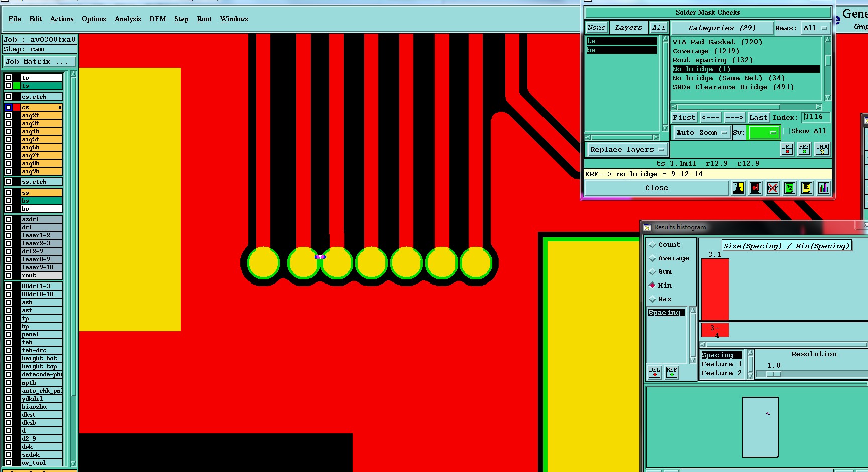Click layer list scroll down arrow in left panel
Image resolution: width=868 pixels, height=472 pixels.
pyautogui.click(x=73, y=463)
